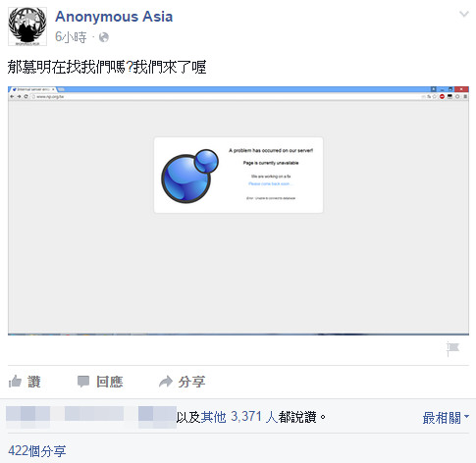Click the first blurred liker name
476x463 pixels.
point(28,417)
